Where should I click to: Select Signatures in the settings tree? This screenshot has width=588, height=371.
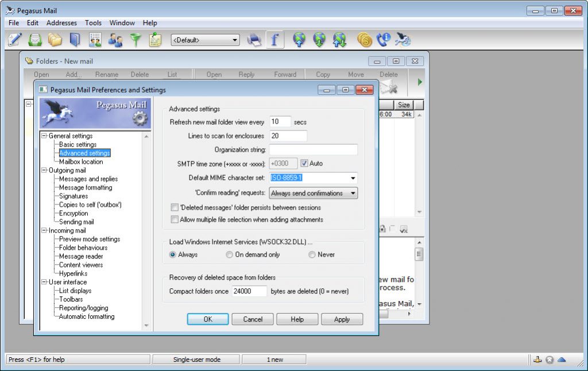click(73, 196)
